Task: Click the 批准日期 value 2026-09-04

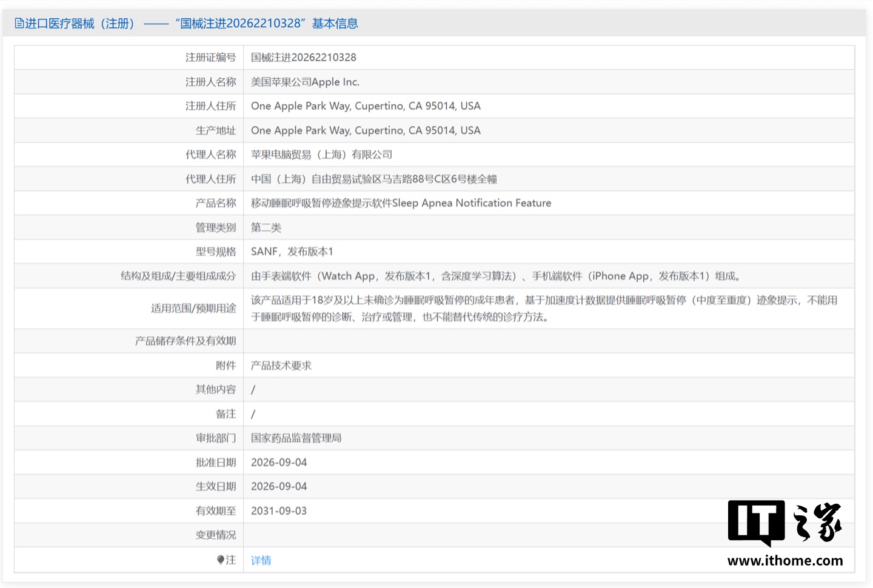Action: [x=279, y=463]
